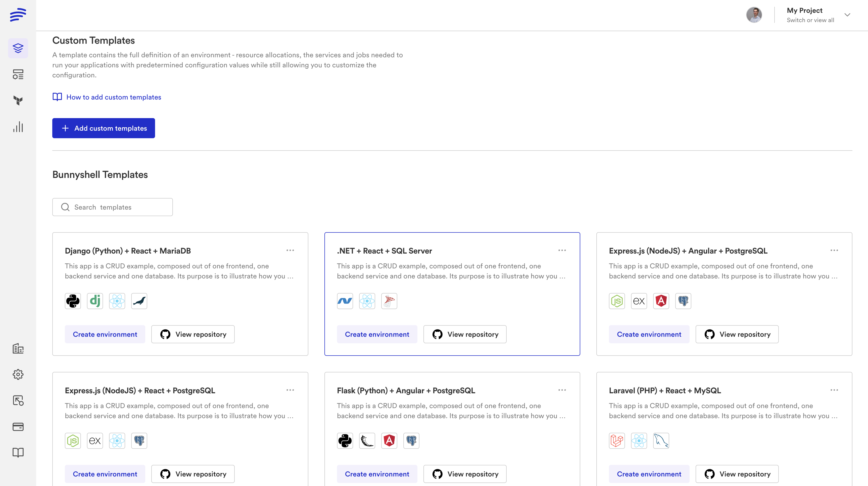Open the bar chart analytics sidebar icon

[18, 127]
